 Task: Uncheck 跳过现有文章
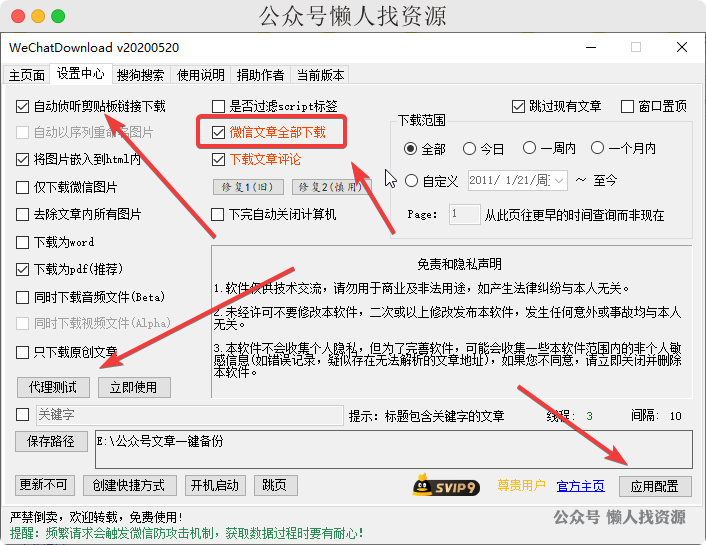[518, 107]
